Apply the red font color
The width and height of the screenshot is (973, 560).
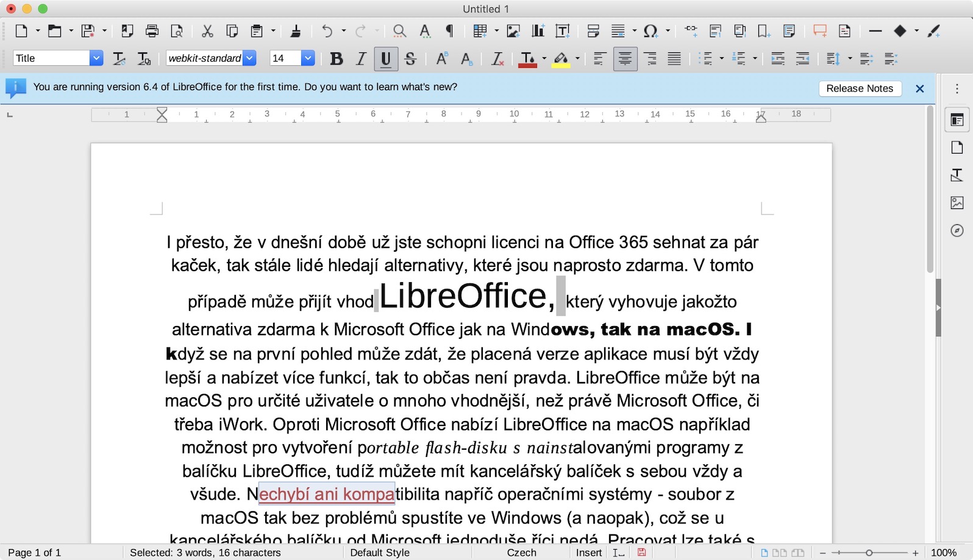coord(527,58)
